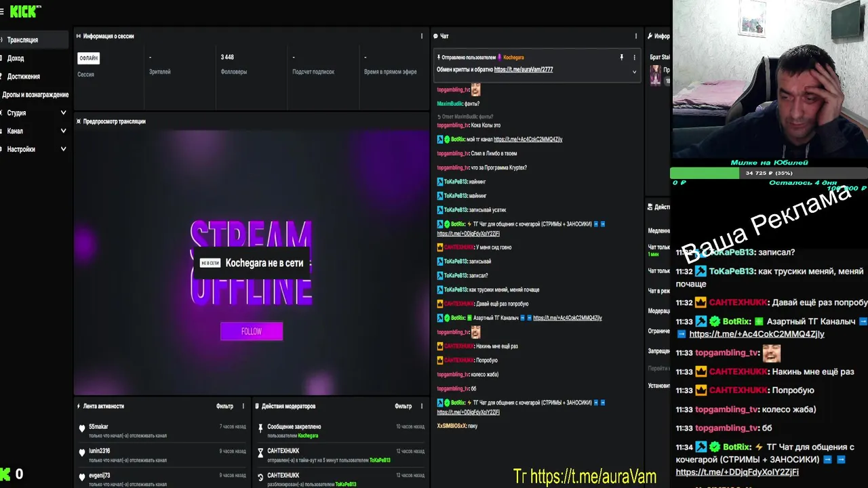
Task: Collapse pinned message with chevron
Action: [634, 71]
